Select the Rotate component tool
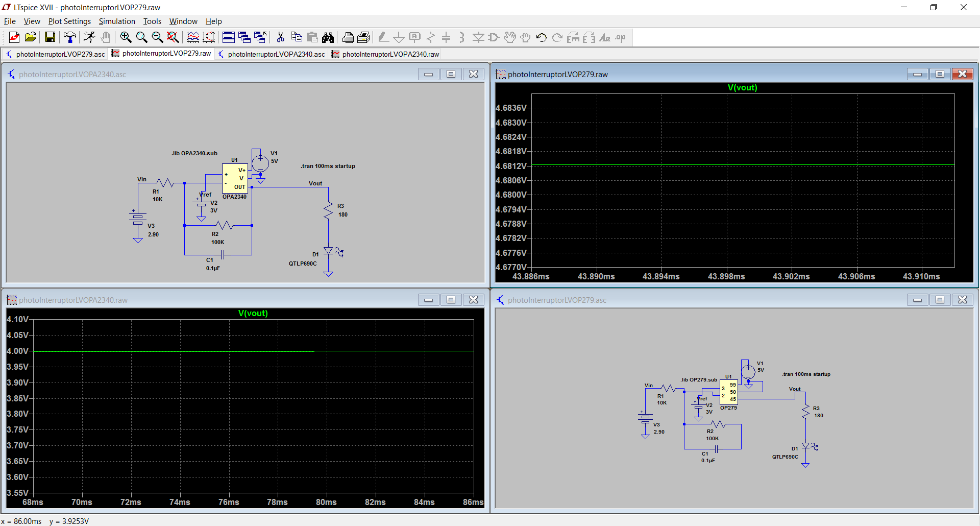The width and height of the screenshot is (980, 526). click(573, 37)
